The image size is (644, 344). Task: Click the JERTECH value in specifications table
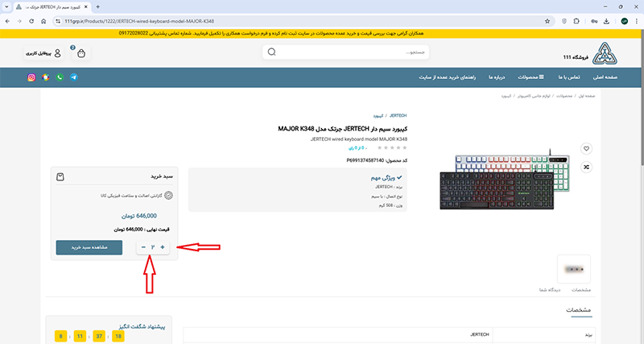pos(479,335)
